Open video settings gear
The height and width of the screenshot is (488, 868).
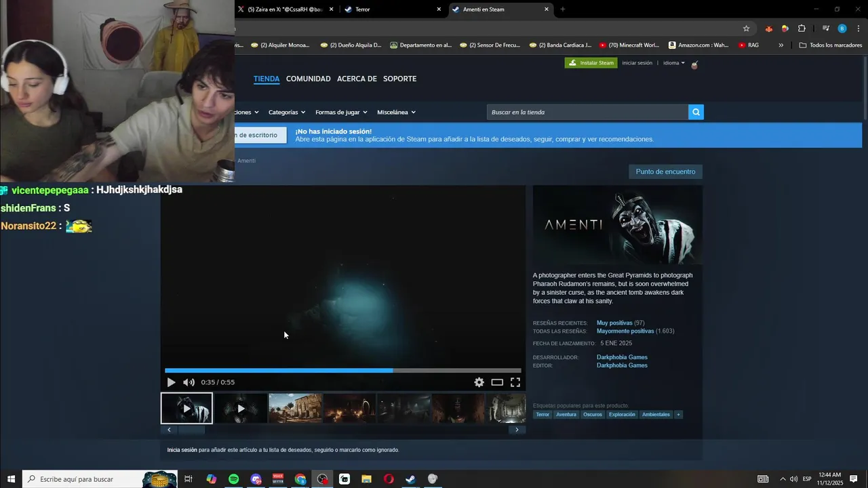[x=479, y=382]
